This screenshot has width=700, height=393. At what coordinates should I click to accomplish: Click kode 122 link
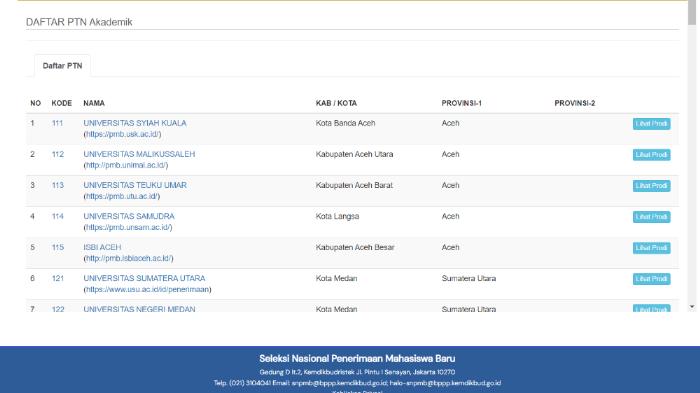pos(58,309)
